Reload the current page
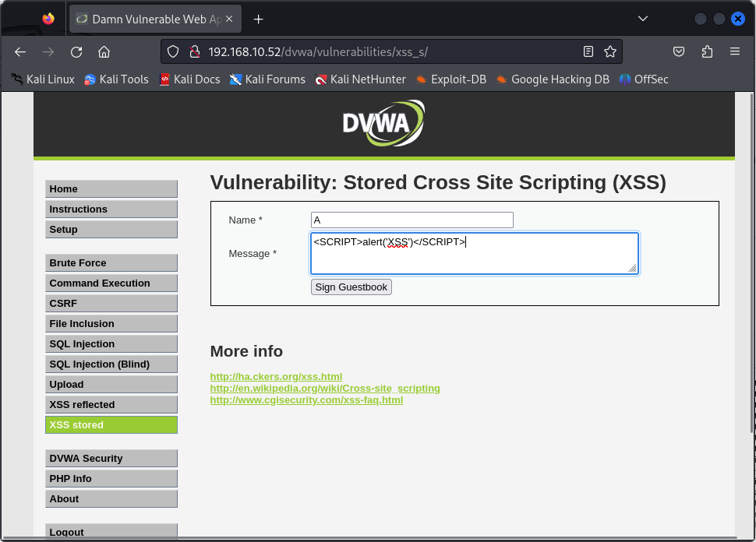Viewport: 756px width, 542px height. pyautogui.click(x=76, y=51)
